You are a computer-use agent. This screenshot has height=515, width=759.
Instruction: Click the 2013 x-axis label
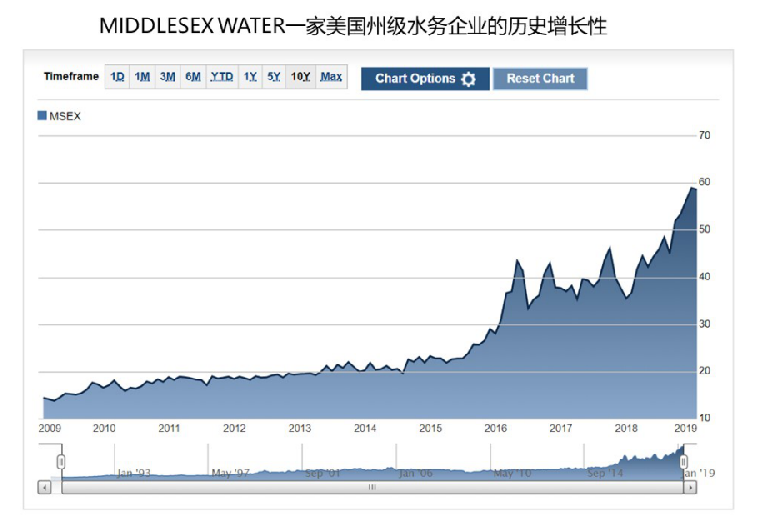tap(300, 428)
